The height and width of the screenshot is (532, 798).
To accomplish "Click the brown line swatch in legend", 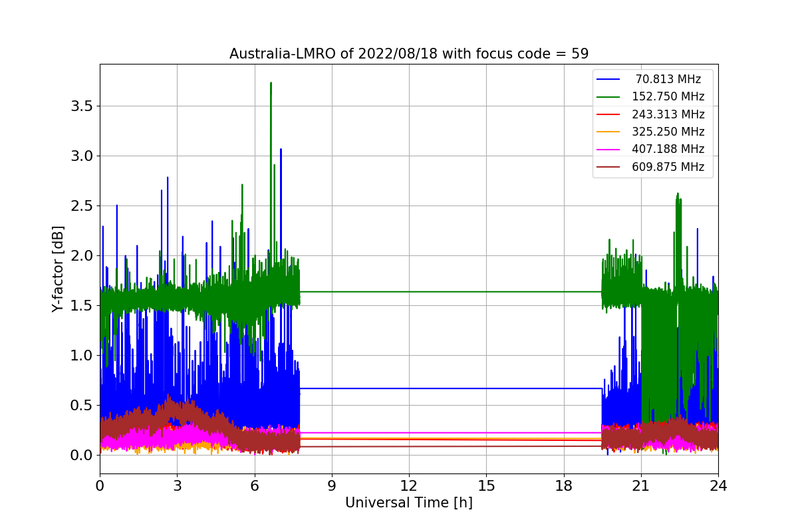I will click(x=609, y=168).
